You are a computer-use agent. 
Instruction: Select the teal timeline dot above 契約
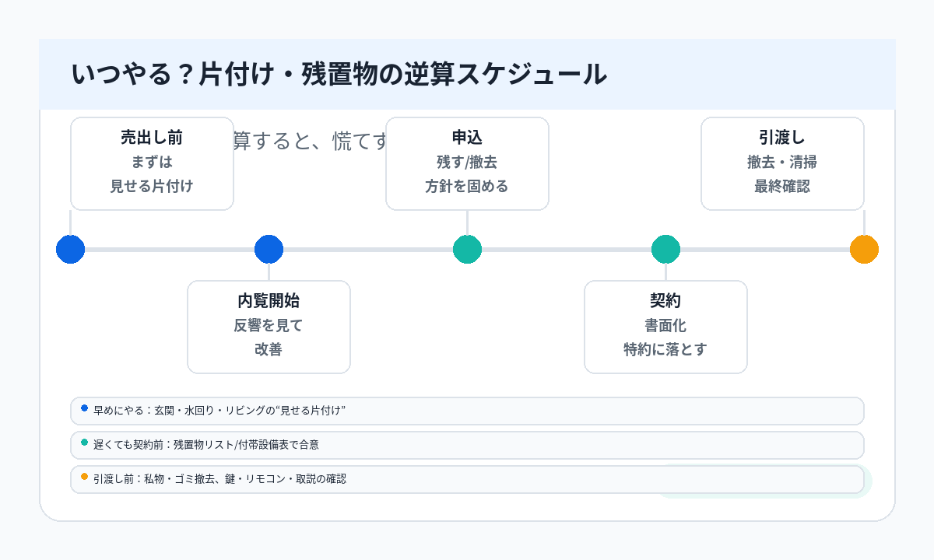pyautogui.click(x=665, y=250)
